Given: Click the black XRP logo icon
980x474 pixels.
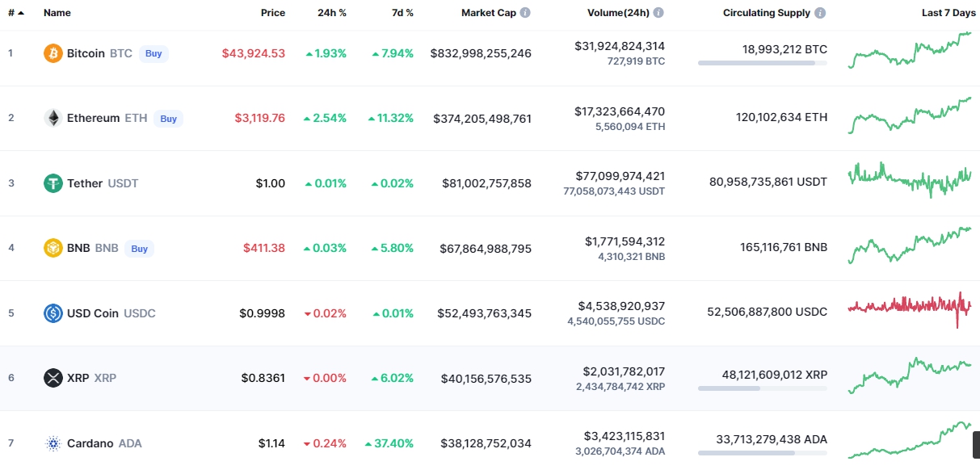Looking at the screenshot, I should pyautogui.click(x=53, y=377).
